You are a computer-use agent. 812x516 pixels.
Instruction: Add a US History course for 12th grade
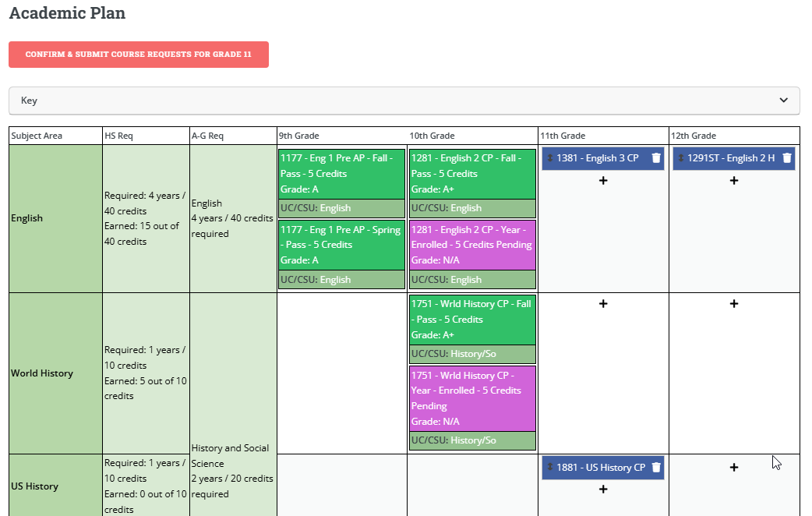[x=734, y=468]
